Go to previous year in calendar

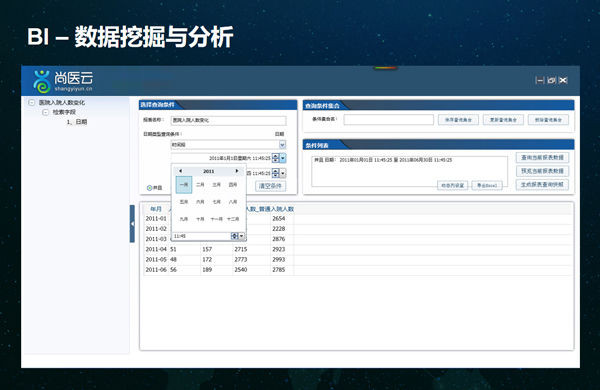(x=180, y=171)
